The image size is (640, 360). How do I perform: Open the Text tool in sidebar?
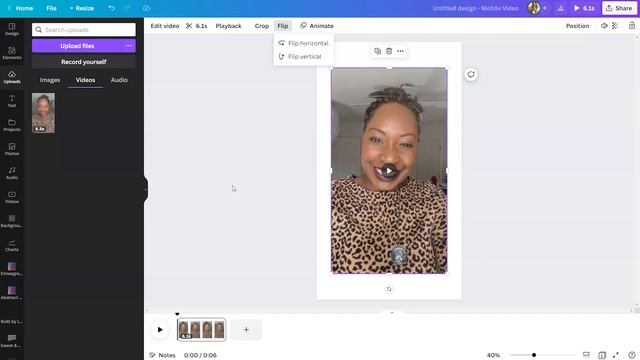tap(12, 101)
